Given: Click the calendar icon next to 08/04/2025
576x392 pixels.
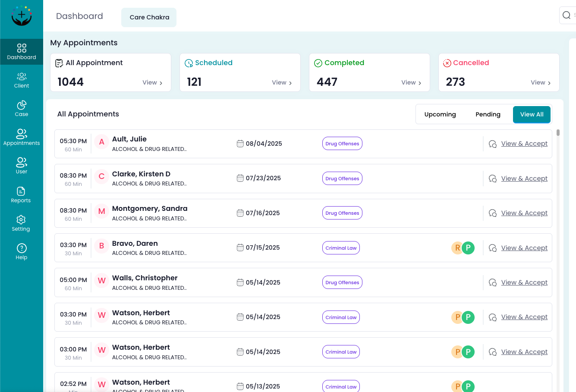Looking at the screenshot, I should click(x=240, y=143).
